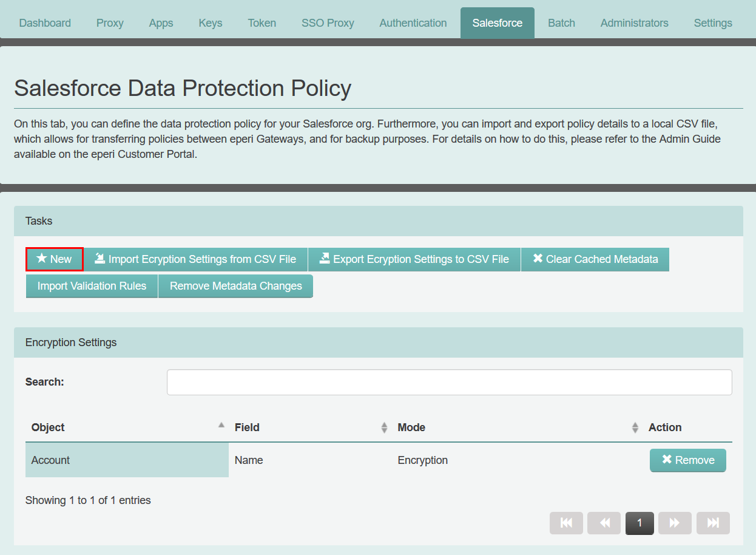Open the Dashboard tab
The width and height of the screenshot is (756, 555).
[x=45, y=23]
